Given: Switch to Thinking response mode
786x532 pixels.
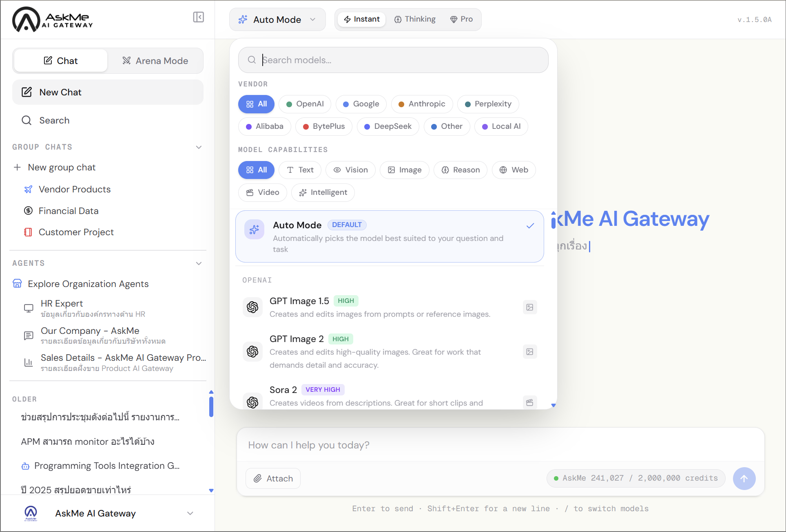Looking at the screenshot, I should (x=415, y=19).
